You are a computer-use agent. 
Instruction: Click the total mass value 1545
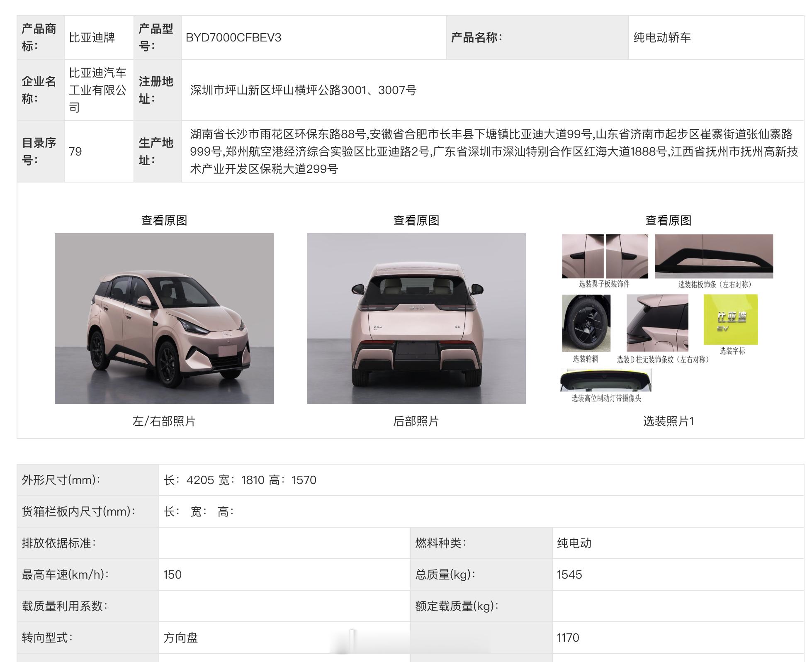(569, 574)
